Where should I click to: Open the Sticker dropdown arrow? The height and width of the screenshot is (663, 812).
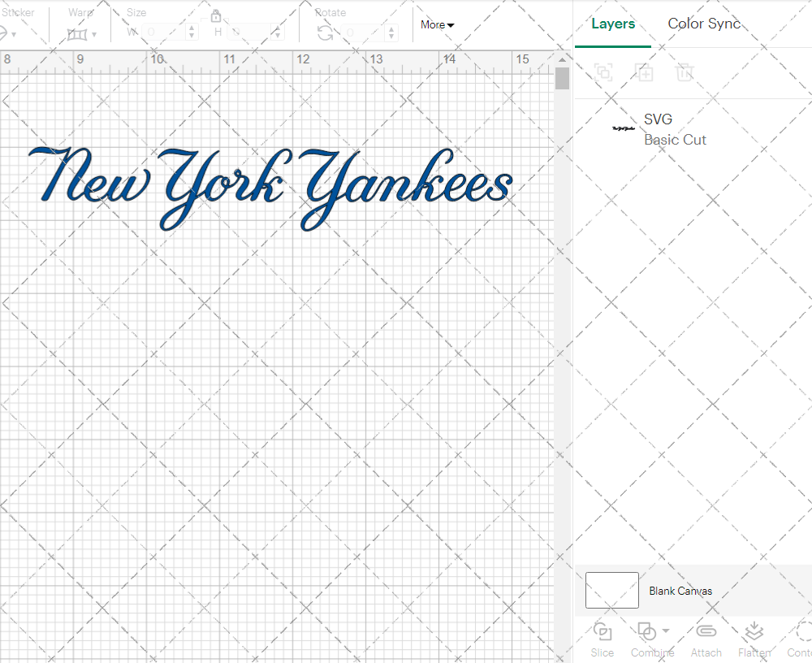[14, 35]
